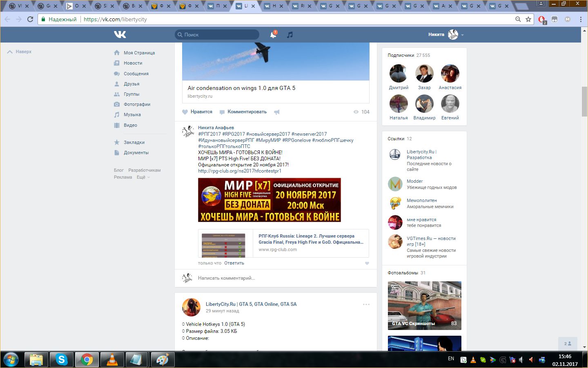The image size is (588, 368).
Task: Open the Chrome three-dot menu
Action: 581,19
